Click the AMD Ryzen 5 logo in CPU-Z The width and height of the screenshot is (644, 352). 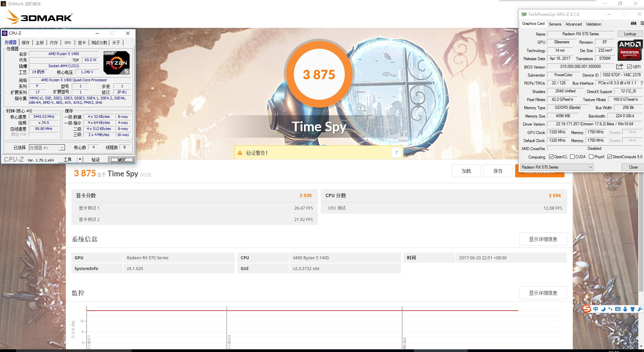[116, 62]
